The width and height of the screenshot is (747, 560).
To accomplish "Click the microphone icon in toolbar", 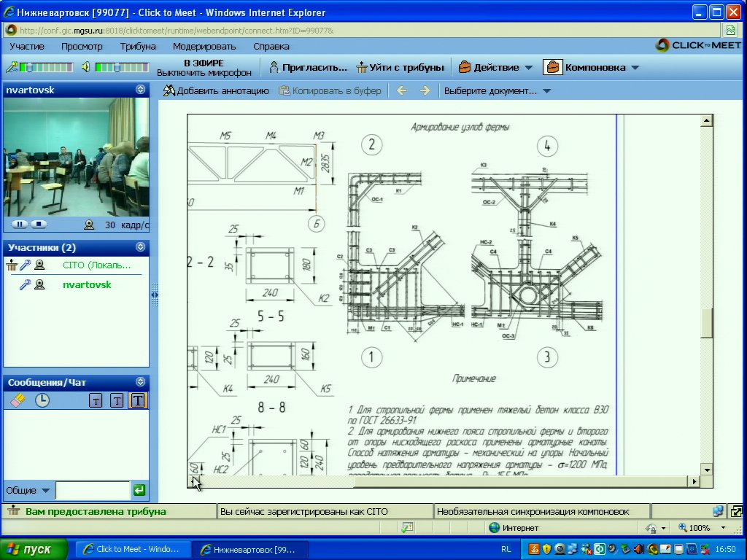I will [12, 67].
